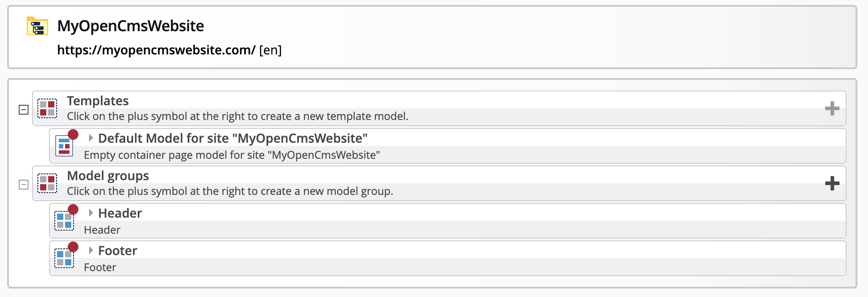Expand the Header model group details
This screenshot has width=868, height=297.
click(91, 213)
